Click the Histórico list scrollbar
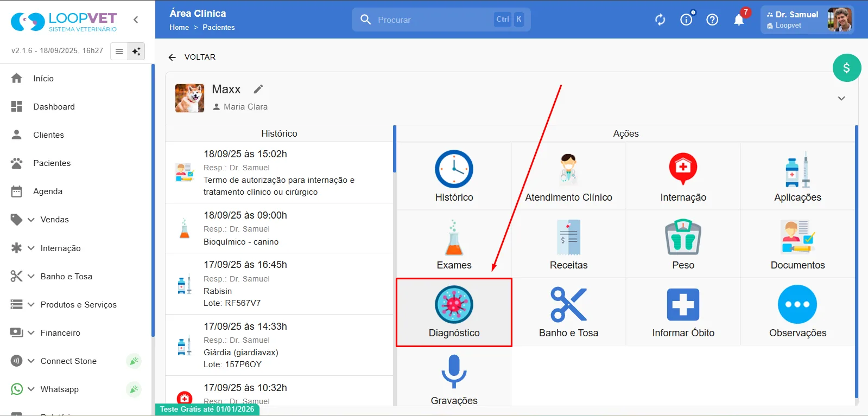 395,149
